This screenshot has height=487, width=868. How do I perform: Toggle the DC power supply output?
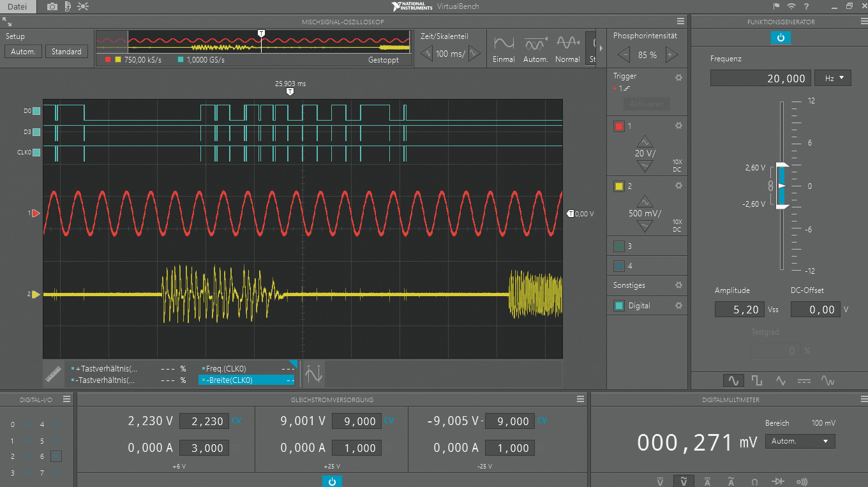[x=332, y=481]
